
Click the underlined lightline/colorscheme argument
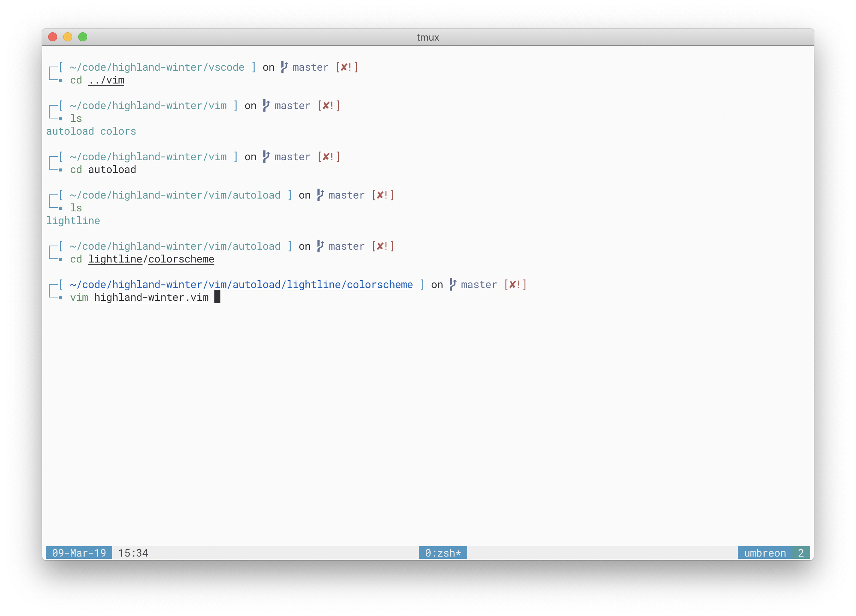(x=151, y=259)
